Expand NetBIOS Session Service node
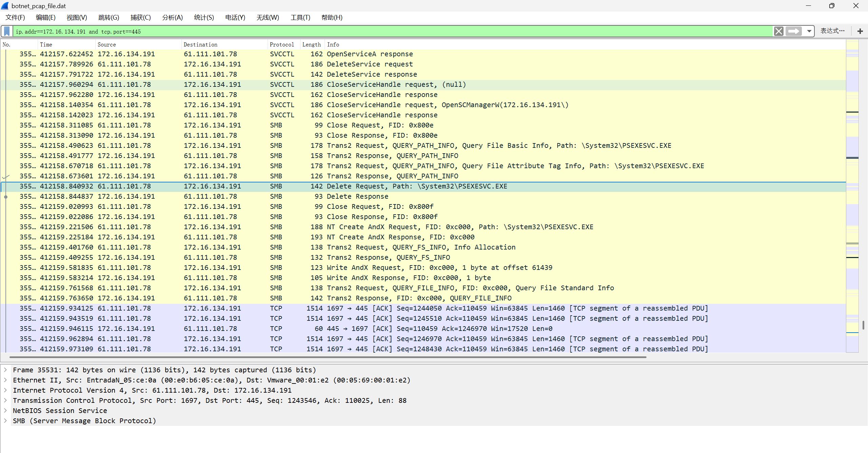 point(5,411)
